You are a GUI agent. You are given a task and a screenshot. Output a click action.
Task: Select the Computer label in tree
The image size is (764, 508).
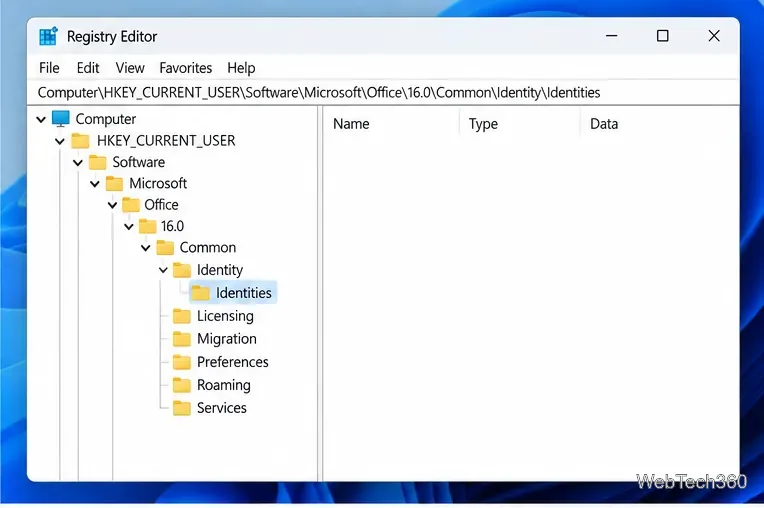coord(106,119)
